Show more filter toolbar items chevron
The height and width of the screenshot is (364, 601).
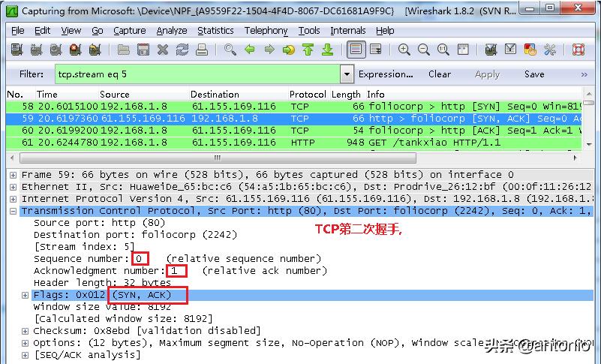pos(584,74)
